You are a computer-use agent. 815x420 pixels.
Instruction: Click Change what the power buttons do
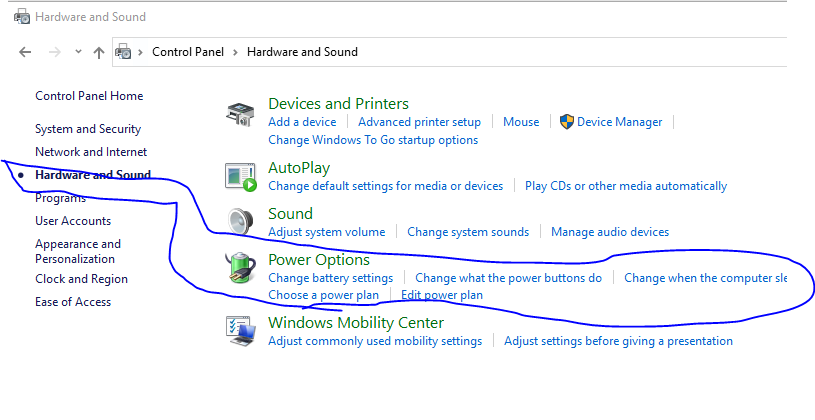(508, 278)
